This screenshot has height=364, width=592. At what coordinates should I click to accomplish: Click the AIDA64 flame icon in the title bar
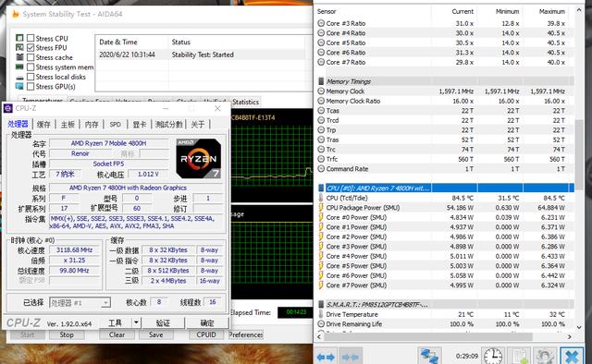(x=16, y=15)
